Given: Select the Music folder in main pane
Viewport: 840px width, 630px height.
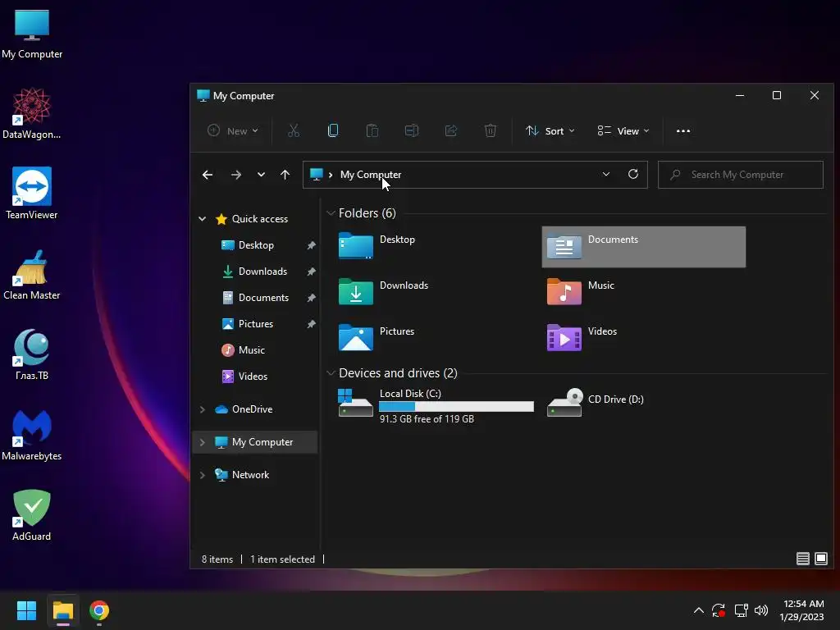Looking at the screenshot, I should (581, 292).
